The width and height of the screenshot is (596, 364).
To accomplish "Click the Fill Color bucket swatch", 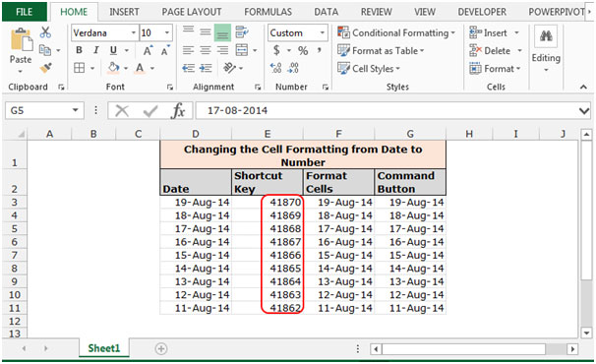I will (113, 68).
